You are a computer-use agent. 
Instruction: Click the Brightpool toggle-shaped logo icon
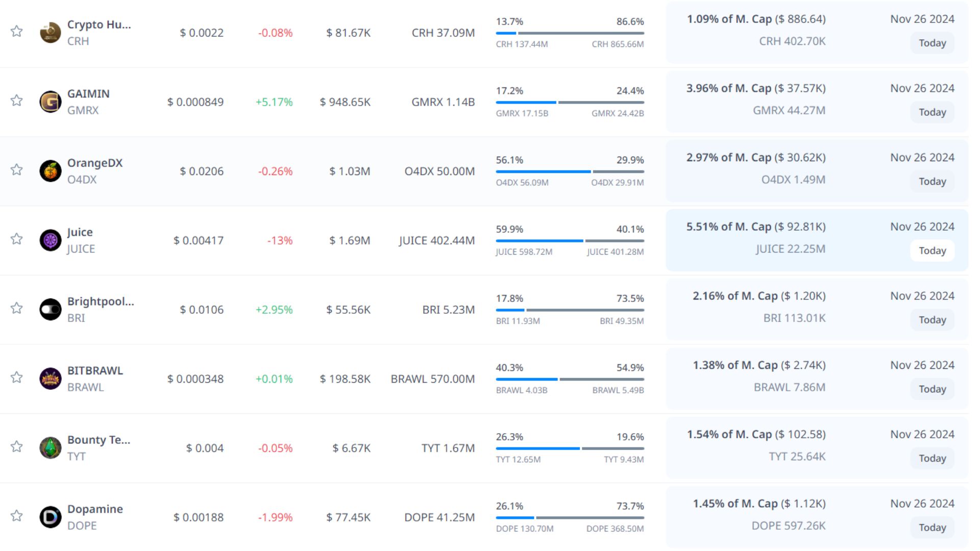[51, 310]
